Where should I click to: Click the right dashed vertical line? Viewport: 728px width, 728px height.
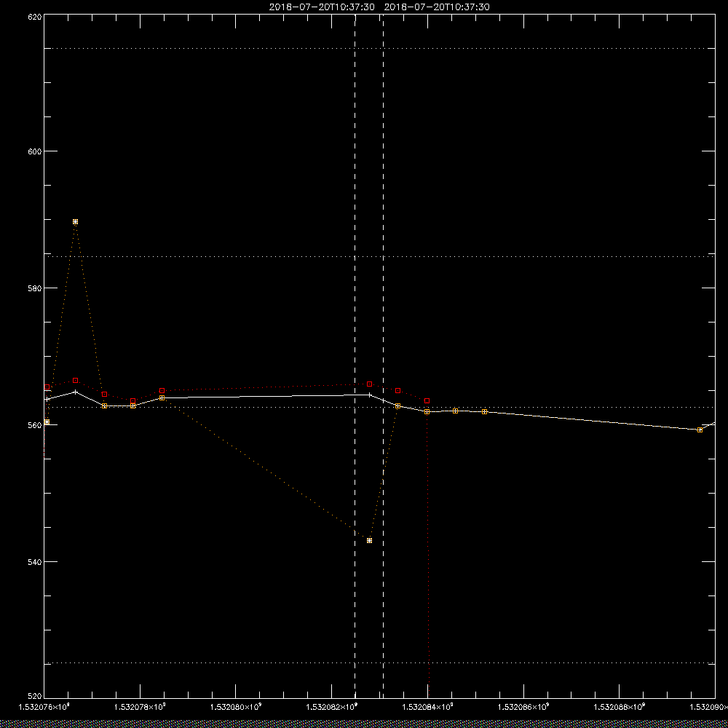pos(383,355)
